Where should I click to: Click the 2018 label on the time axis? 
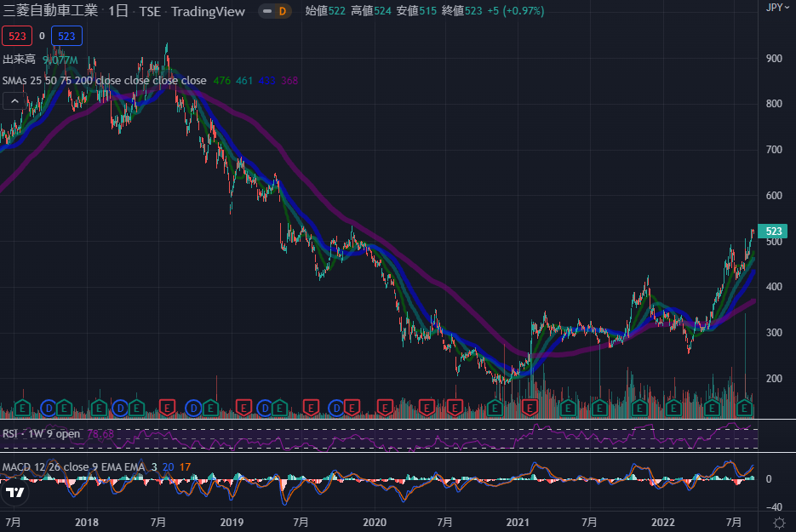(x=87, y=523)
